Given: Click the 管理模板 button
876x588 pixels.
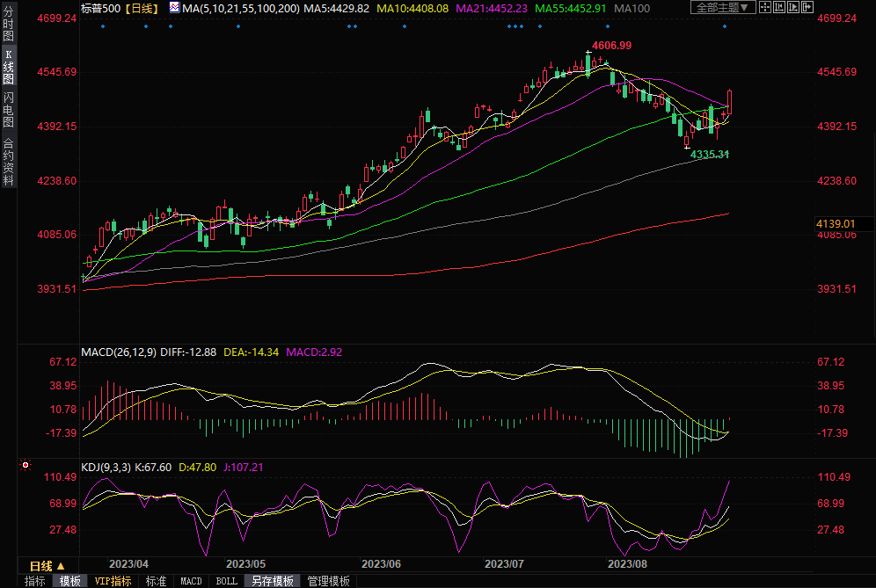Looking at the screenshot, I should pyautogui.click(x=327, y=581).
